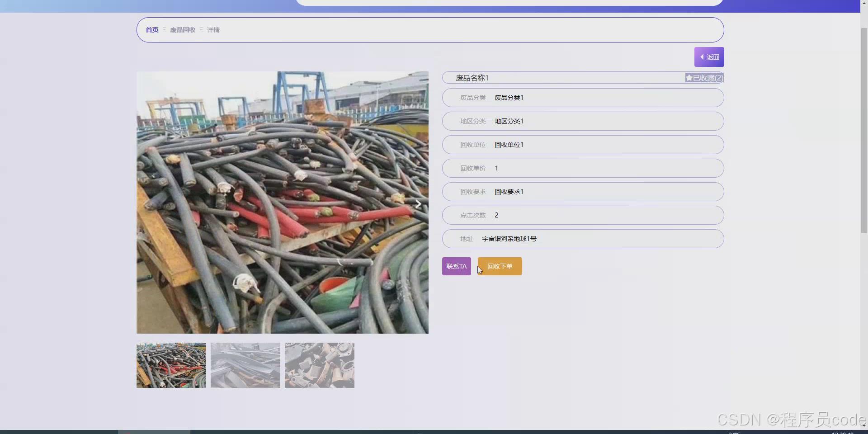Viewport: 868px width, 434px height.
Task: Open 废品回收 breadcrumb link
Action: click(x=183, y=30)
